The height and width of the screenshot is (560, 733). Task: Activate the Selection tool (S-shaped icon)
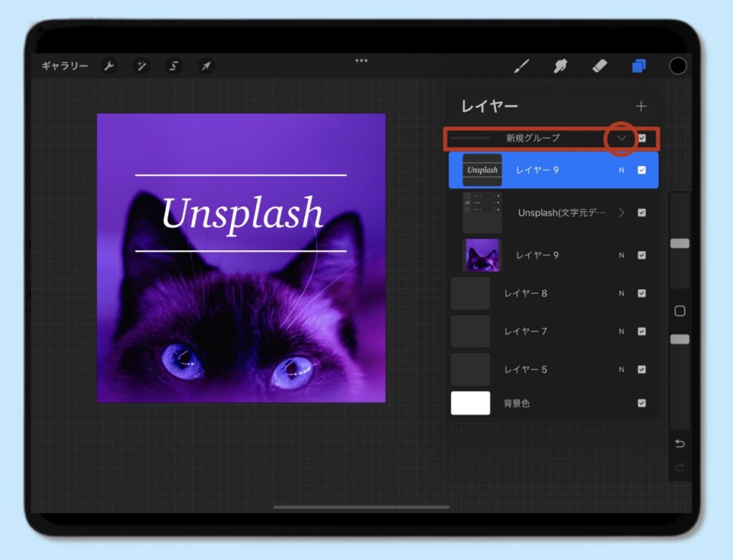tap(173, 66)
